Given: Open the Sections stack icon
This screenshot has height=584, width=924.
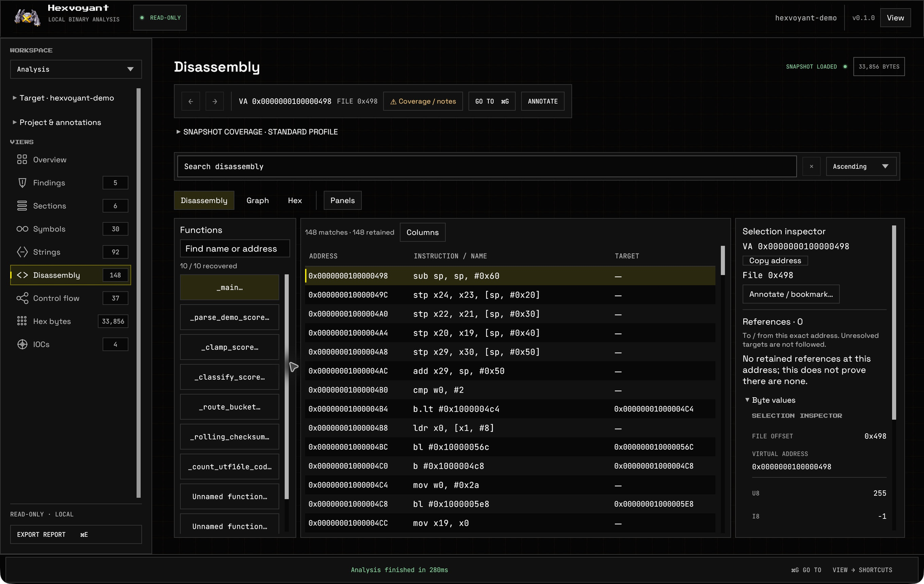Looking at the screenshot, I should (x=22, y=206).
